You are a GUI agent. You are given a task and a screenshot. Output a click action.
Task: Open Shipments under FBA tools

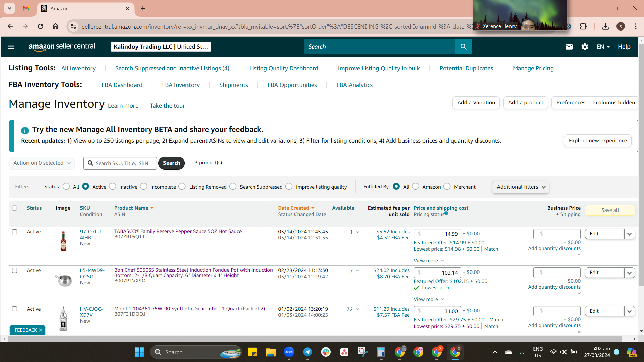233,85
